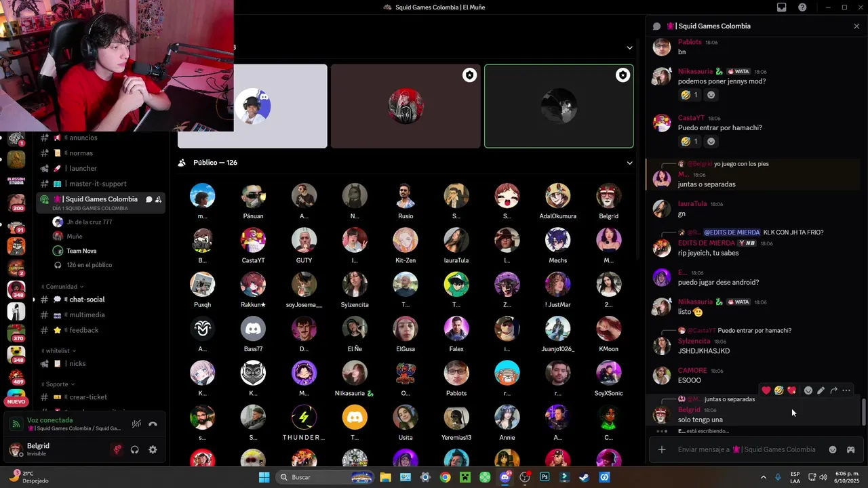This screenshot has height=488, width=868.
Task: Click Sylzencita's username in the chat
Action: (694, 342)
